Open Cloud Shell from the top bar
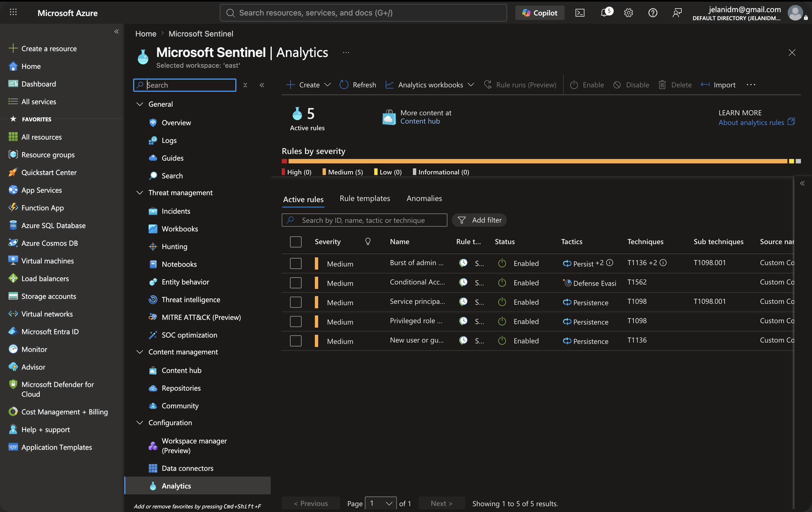 [580, 13]
